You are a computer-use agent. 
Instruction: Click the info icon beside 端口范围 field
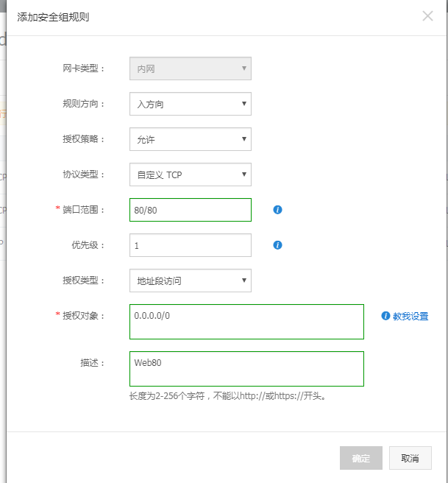click(277, 210)
